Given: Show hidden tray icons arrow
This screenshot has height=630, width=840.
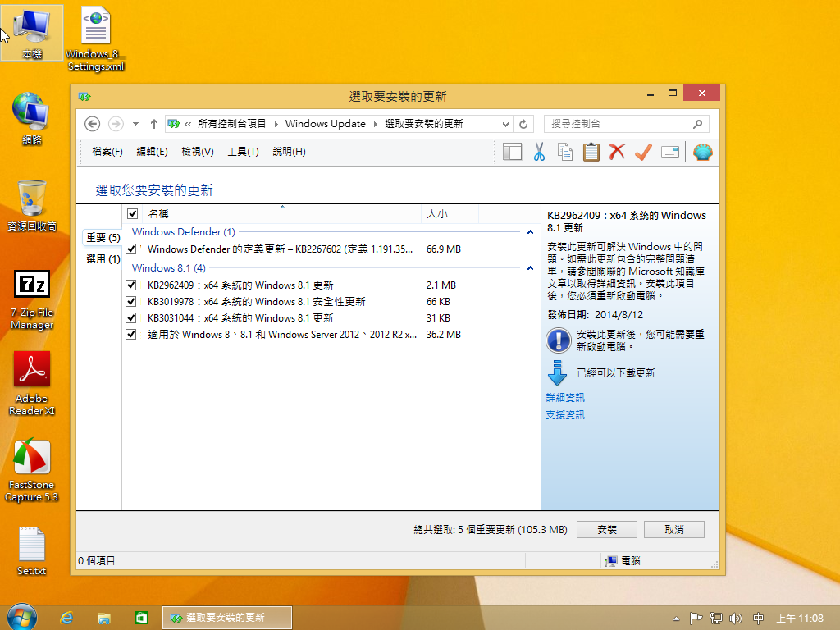Looking at the screenshot, I should click(676, 619).
